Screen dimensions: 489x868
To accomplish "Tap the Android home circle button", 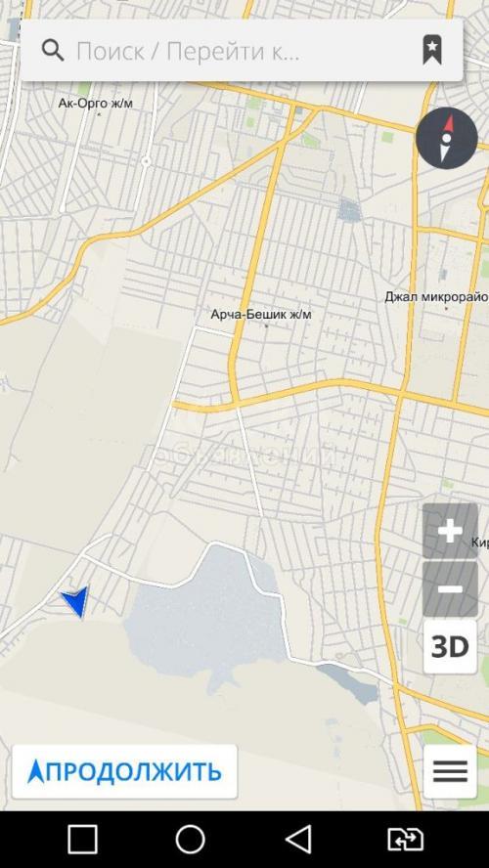I will point(190,840).
